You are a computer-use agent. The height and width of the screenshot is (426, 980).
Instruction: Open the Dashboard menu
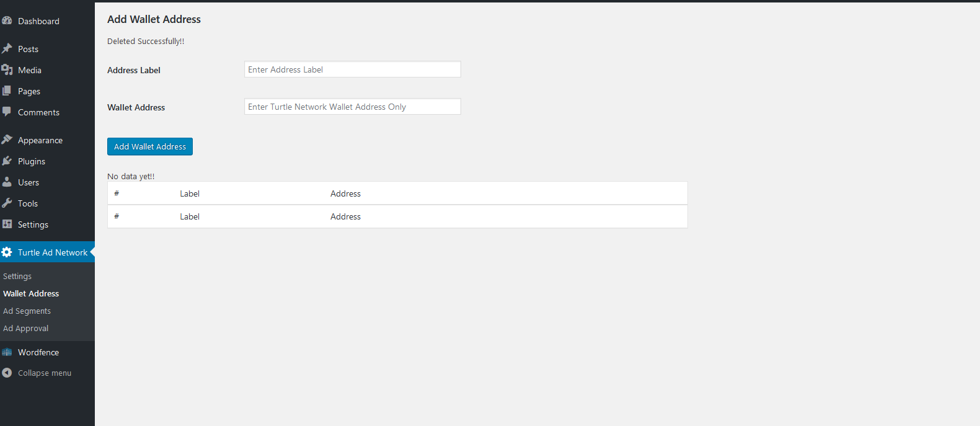[38, 21]
